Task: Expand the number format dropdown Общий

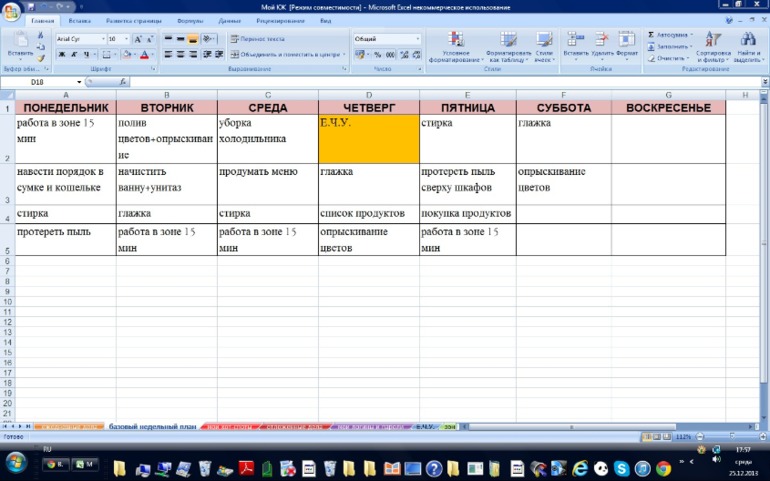Action: [x=417, y=39]
